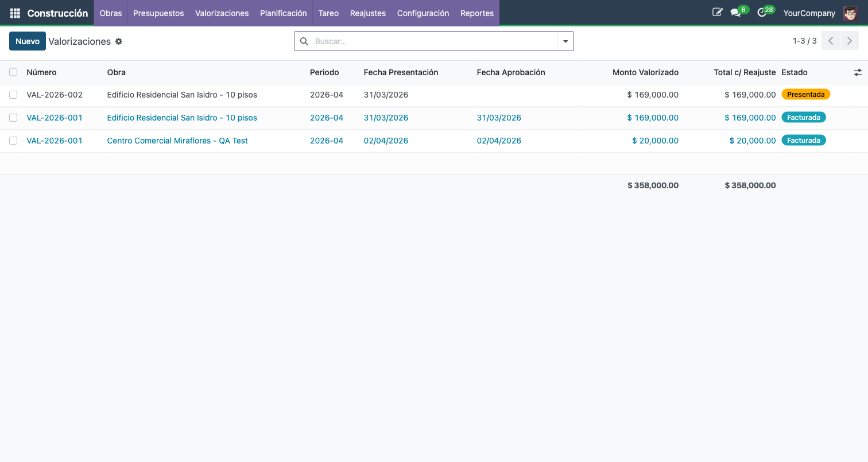Open the Reportes menu
The image size is (868, 462).
coord(476,13)
